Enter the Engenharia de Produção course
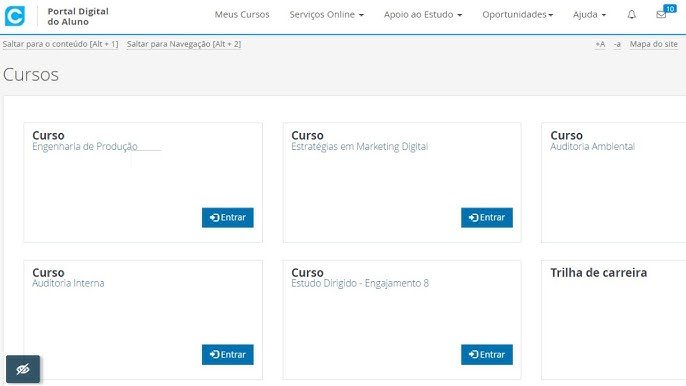 click(x=228, y=218)
